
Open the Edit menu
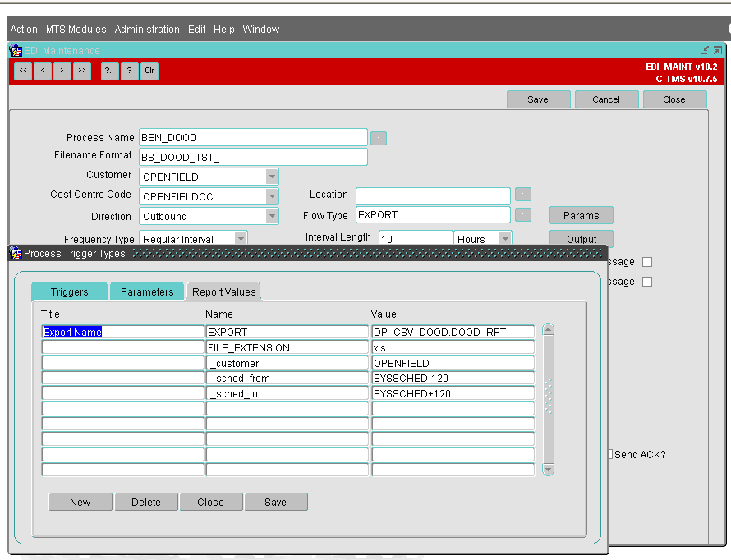pos(197,30)
